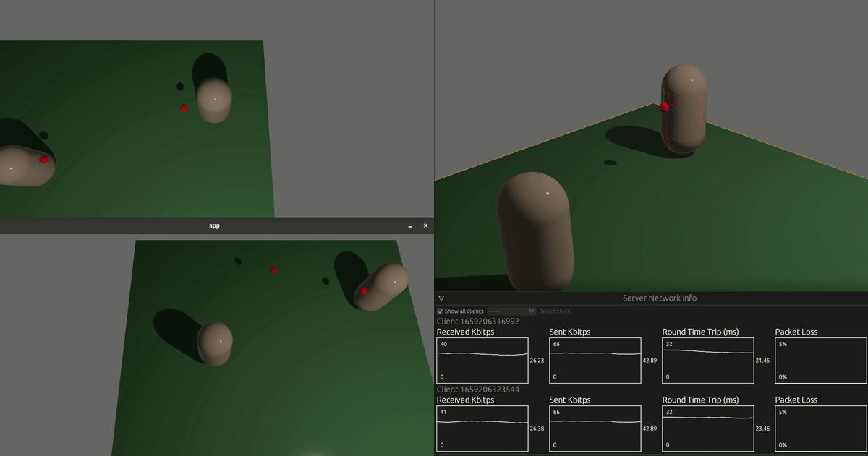Click the red sphere marker in bottom viewport
This screenshot has height=456, width=868.
[x=273, y=271]
